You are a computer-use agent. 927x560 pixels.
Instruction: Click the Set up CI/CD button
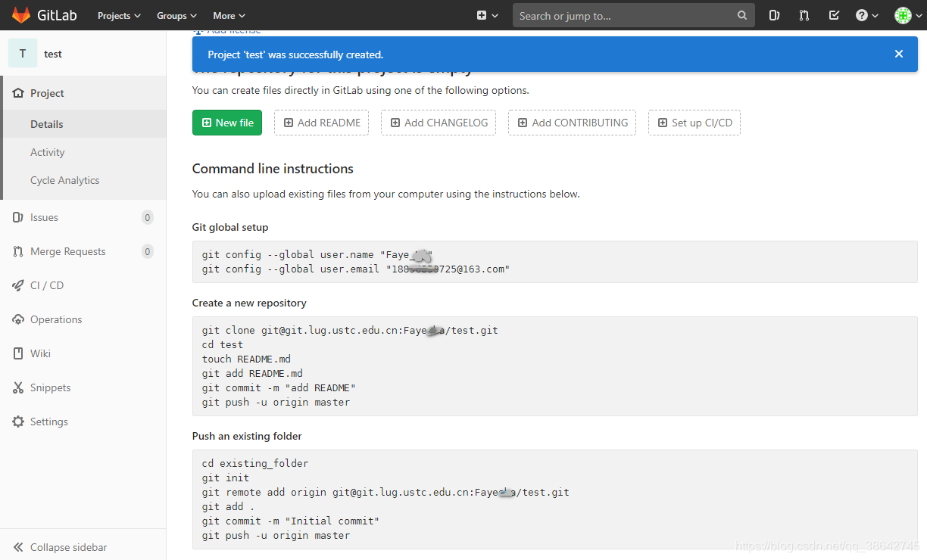click(x=694, y=123)
